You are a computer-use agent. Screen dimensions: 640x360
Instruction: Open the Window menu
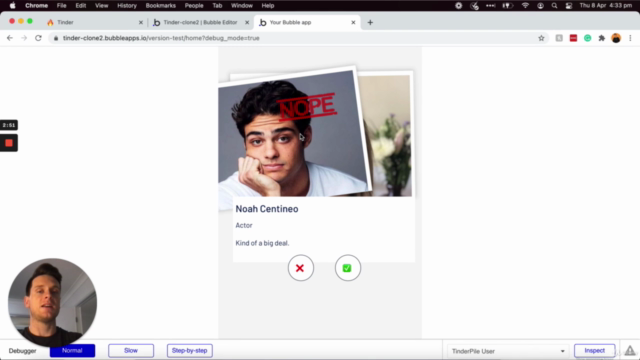coord(242,6)
